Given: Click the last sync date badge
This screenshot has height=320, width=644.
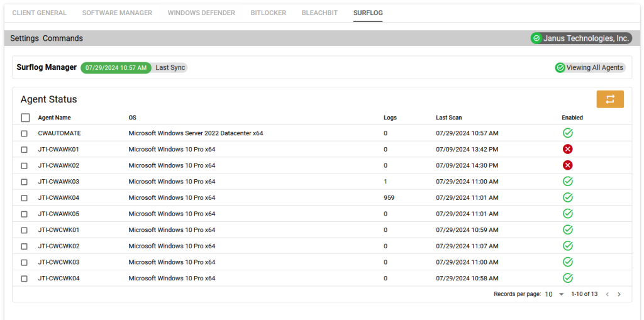Looking at the screenshot, I should coord(116,68).
